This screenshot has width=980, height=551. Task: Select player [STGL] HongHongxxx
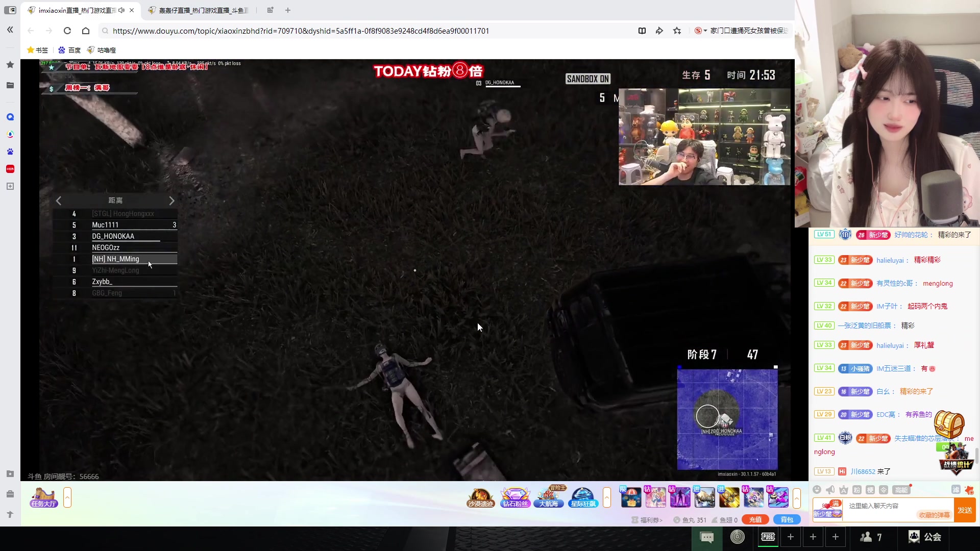pos(115,214)
